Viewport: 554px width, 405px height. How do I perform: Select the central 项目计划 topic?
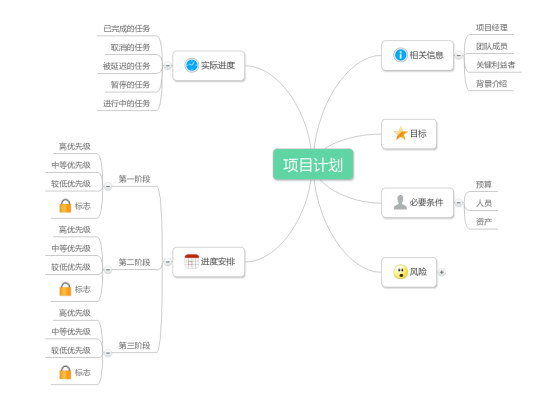point(313,165)
